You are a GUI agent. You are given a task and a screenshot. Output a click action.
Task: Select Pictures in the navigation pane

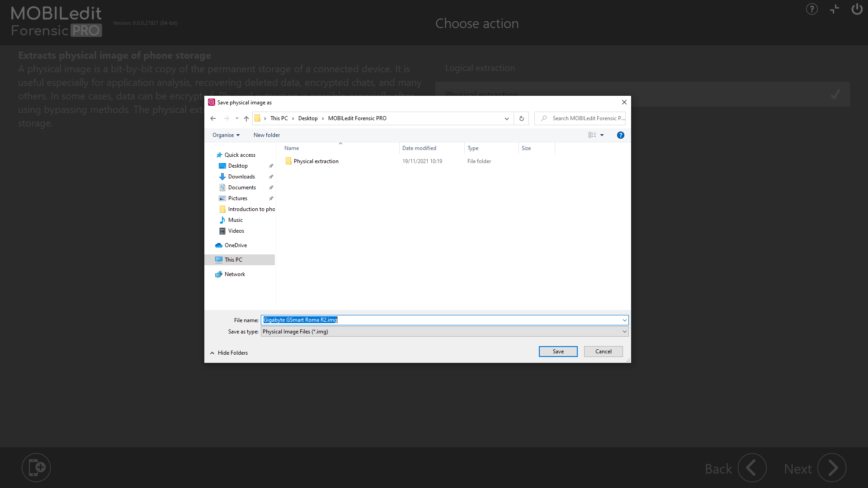(x=238, y=198)
